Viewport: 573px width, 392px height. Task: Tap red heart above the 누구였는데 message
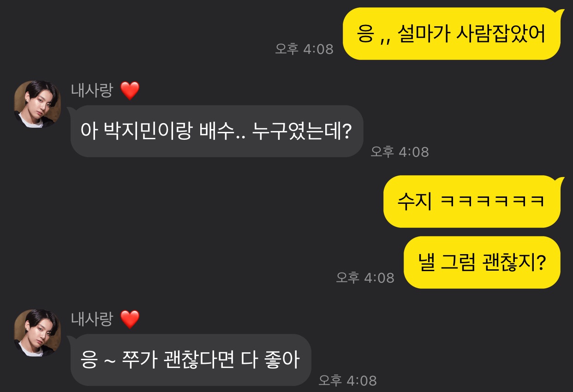tap(130, 91)
